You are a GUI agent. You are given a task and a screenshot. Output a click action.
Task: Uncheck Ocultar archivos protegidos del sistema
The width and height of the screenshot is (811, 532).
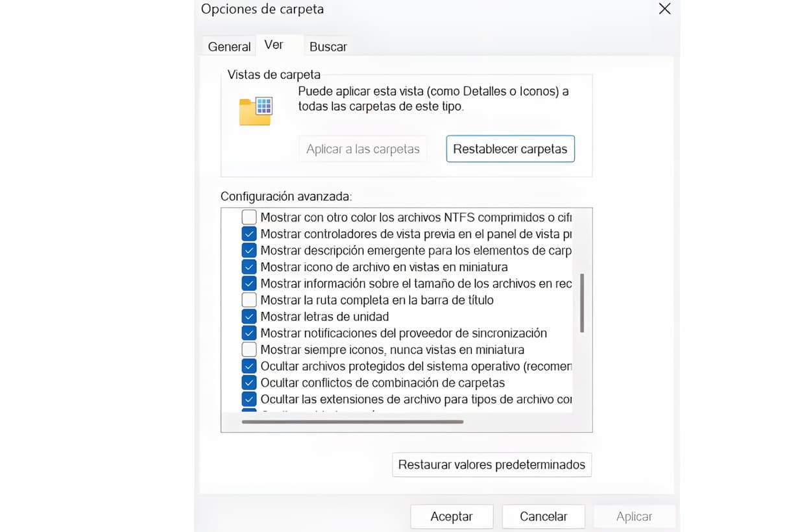pyautogui.click(x=249, y=366)
